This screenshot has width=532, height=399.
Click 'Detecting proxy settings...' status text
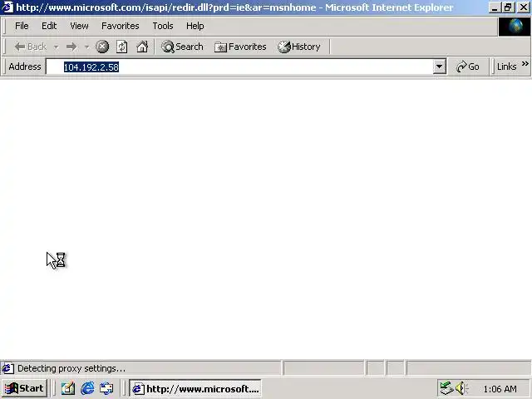point(71,368)
